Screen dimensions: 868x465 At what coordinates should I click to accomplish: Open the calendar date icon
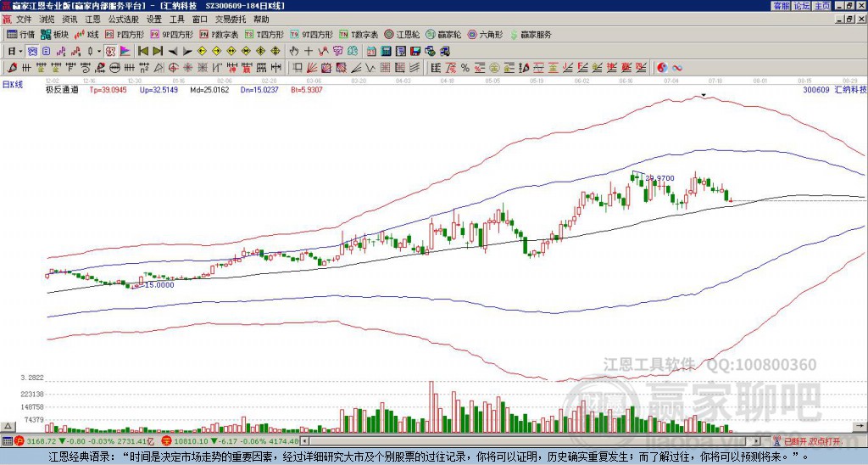[x=371, y=52]
